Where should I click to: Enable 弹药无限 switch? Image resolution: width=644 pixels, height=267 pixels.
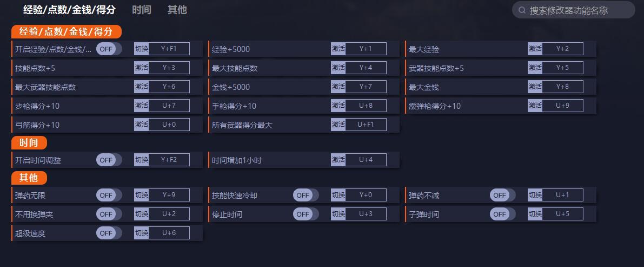(x=109, y=196)
